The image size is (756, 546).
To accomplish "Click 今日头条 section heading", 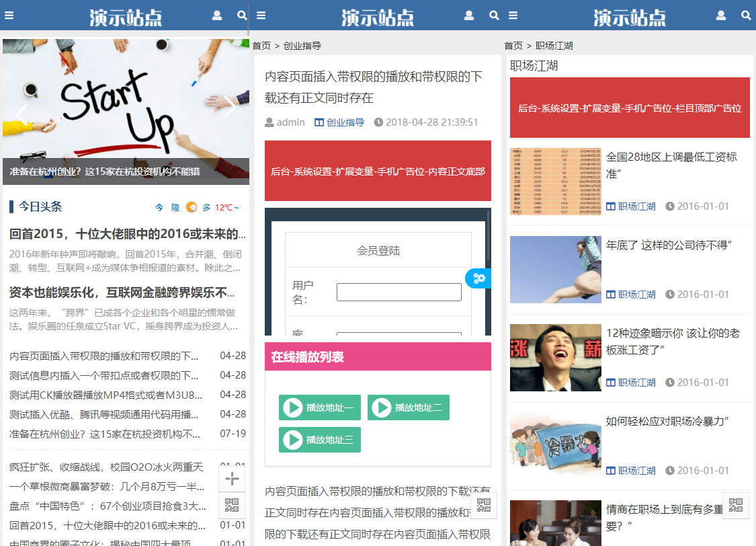I will (x=40, y=207).
